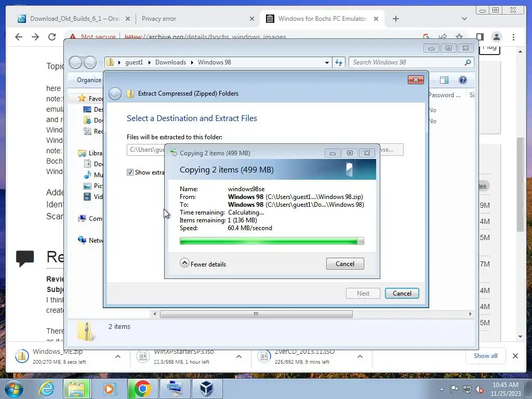This screenshot has width=532, height=399.
Task: Open WinXPStarterSP3.iso download options arrow
Action: click(x=239, y=356)
